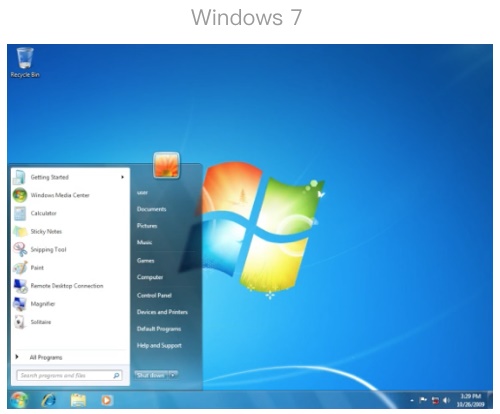Open the volume speaker tray icon
Image resolution: width=500 pixels, height=414 pixels.
coord(446,400)
